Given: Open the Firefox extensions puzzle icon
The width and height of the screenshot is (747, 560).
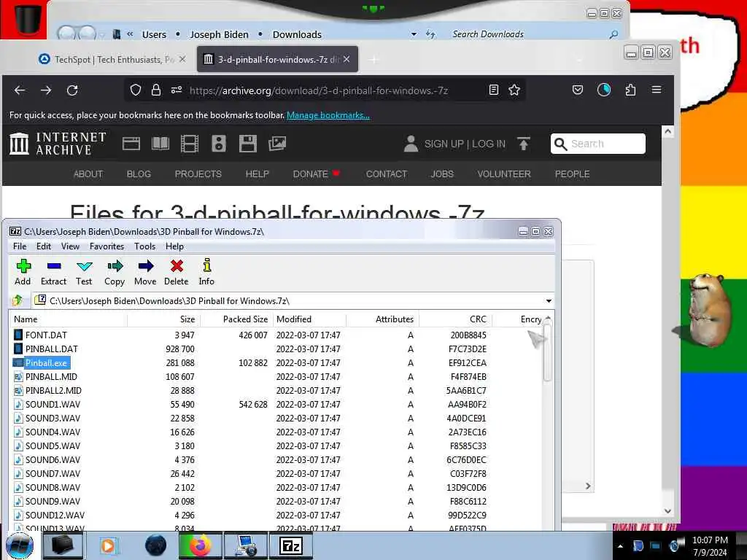Looking at the screenshot, I should [630, 90].
